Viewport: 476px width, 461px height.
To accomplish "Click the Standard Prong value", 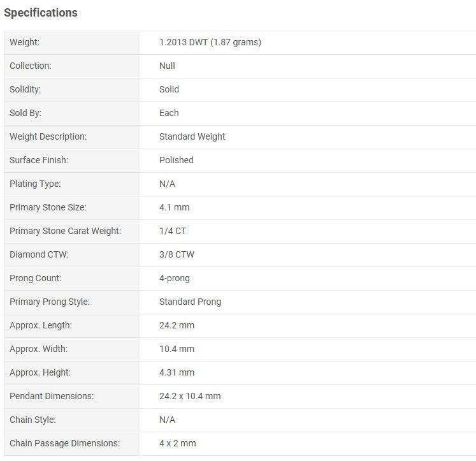I will (190, 302).
